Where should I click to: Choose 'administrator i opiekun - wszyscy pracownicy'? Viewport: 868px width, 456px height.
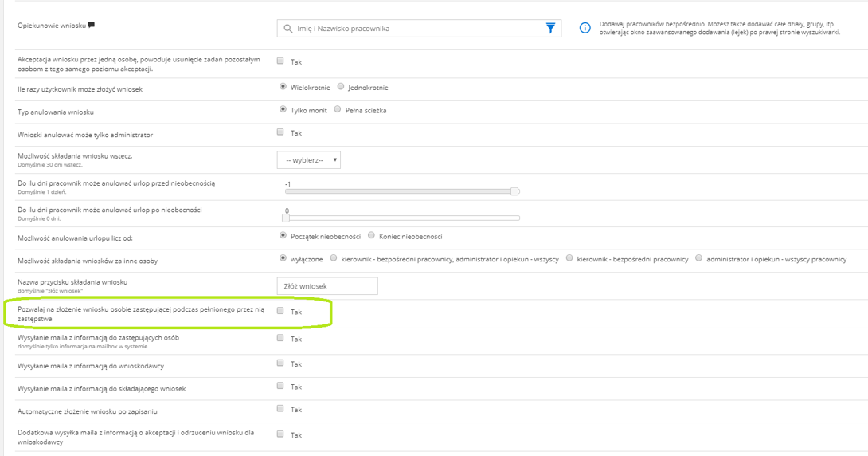[x=698, y=258]
